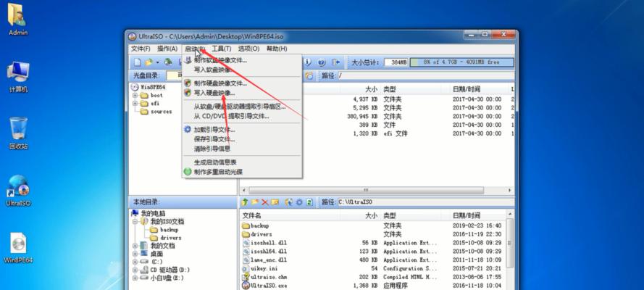This screenshot has height=290, width=644.
Task: Click the red X delete icon
Action: pos(265,202)
